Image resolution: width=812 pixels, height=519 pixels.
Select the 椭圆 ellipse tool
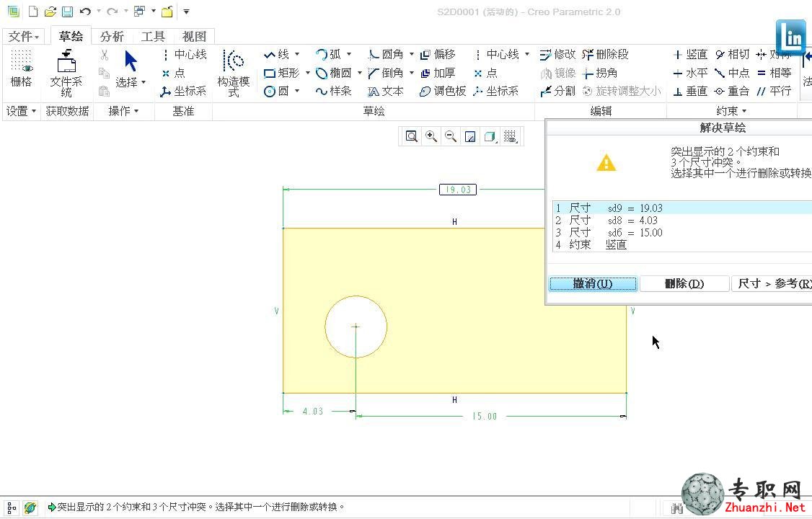pyautogui.click(x=334, y=73)
